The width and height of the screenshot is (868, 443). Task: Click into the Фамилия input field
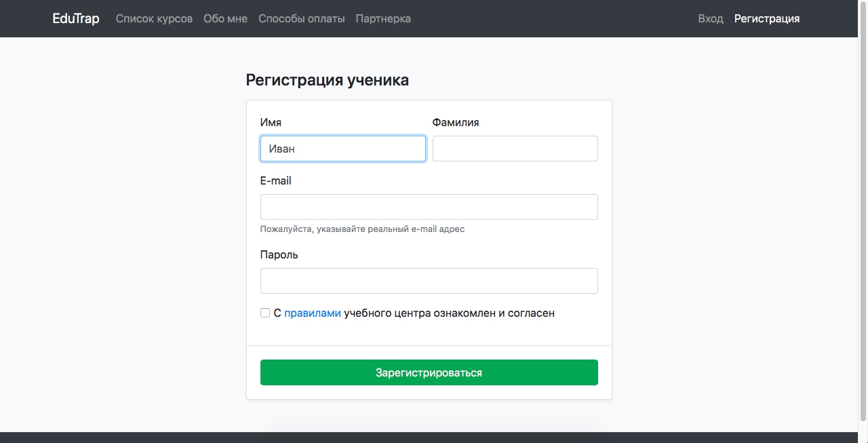[x=515, y=149]
